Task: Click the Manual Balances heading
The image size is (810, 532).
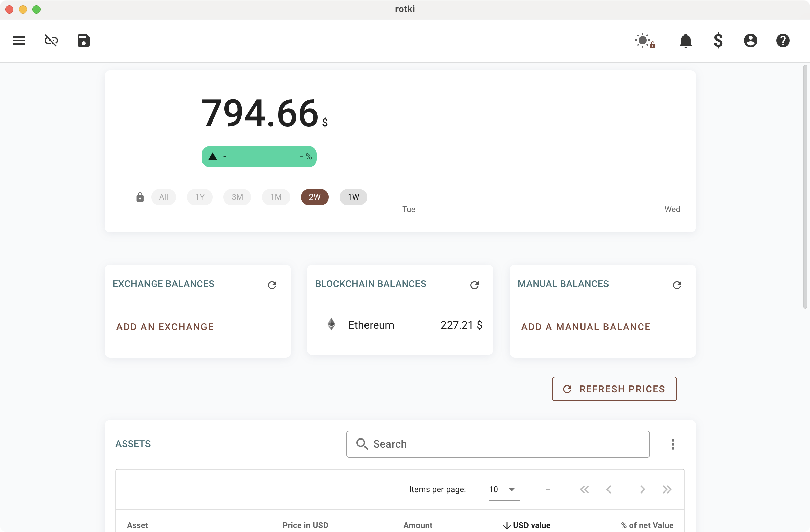Action: (563, 284)
